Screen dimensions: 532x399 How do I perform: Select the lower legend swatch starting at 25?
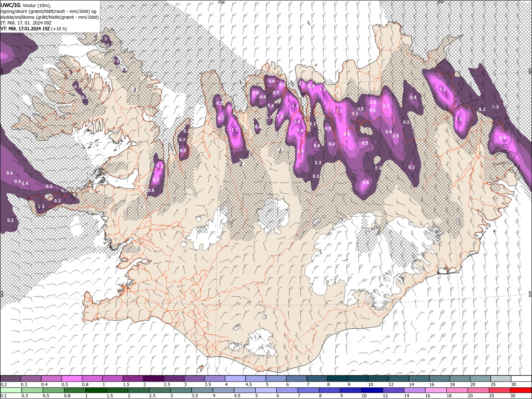pyautogui.click(x=500, y=390)
